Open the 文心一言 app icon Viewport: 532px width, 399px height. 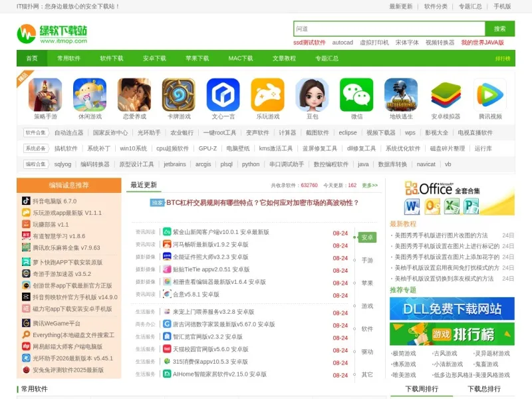(x=223, y=94)
